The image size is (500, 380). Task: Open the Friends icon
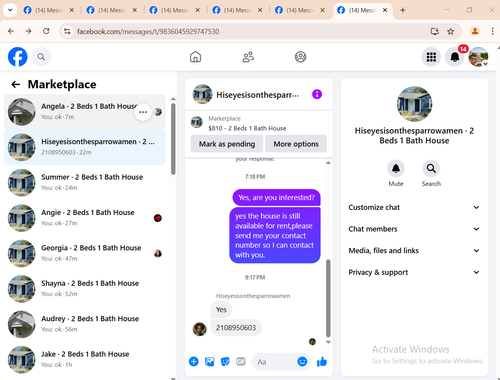click(x=248, y=57)
